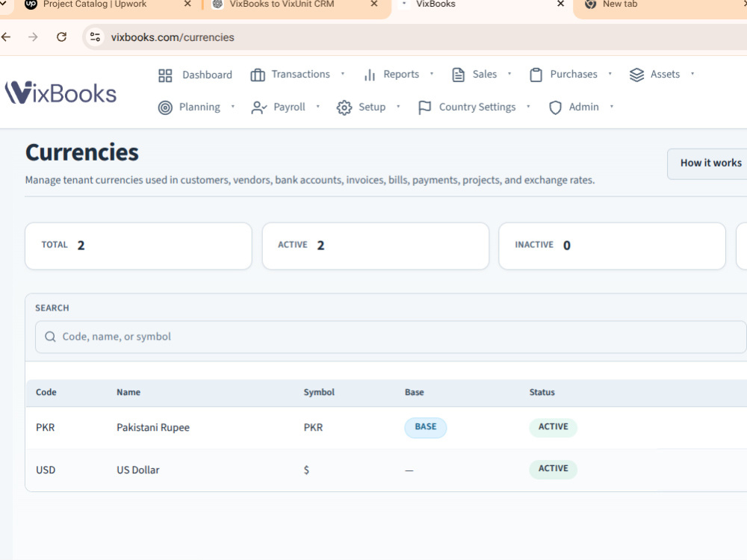The height and width of the screenshot is (560, 747).
Task: Click the VixBooks logo
Action: [61, 93]
